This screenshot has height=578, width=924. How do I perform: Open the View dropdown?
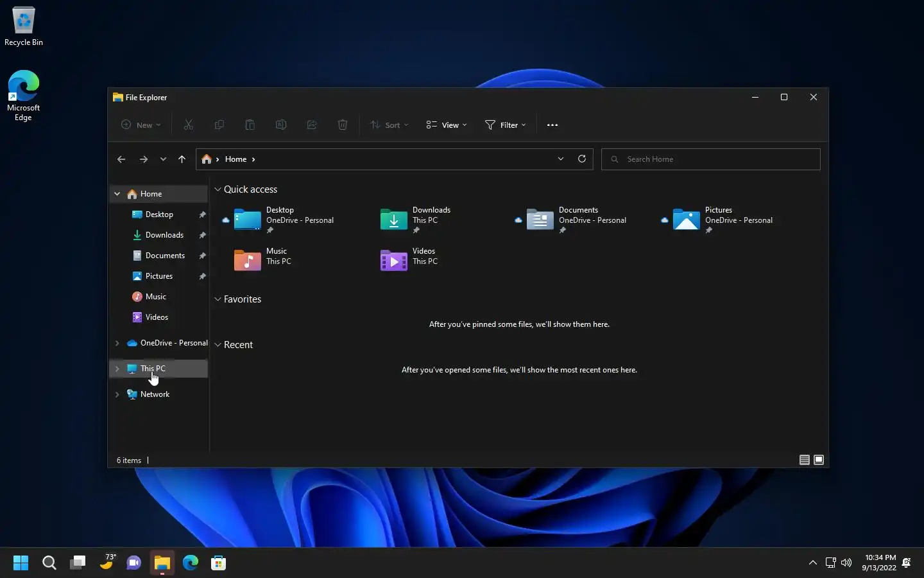tap(447, 125)
